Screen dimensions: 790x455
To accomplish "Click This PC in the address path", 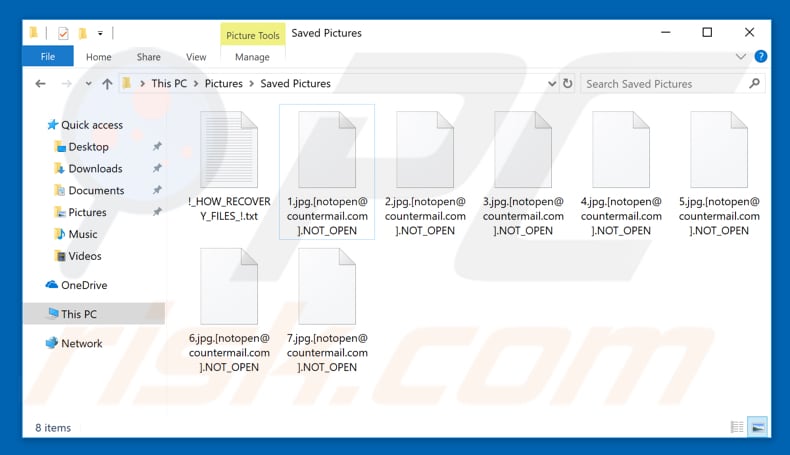I will tap(169, 84).
